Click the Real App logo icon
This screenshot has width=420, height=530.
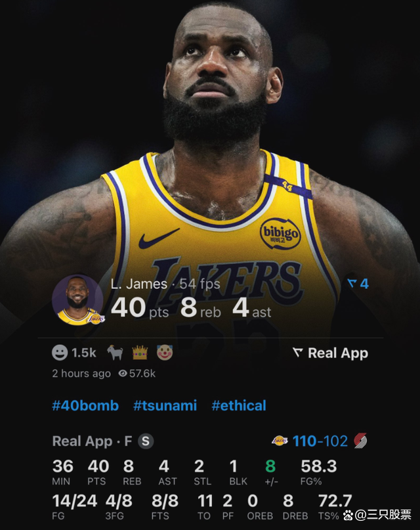[x=297, y=353]
